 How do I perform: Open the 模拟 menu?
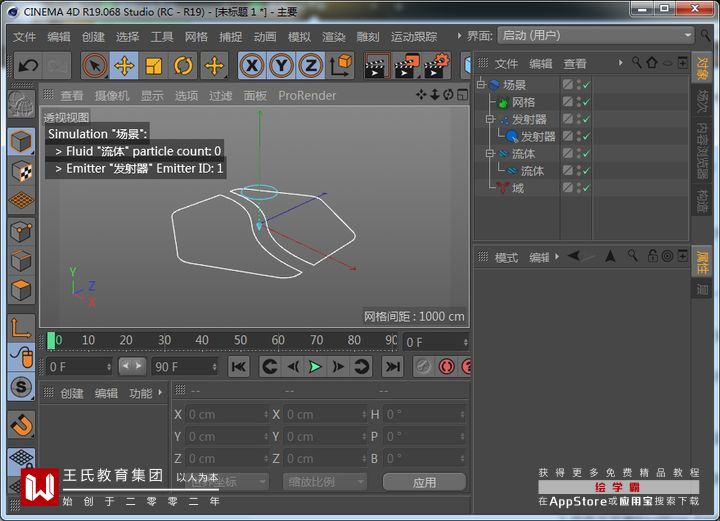pyautogui.click(x=299, y=37)
